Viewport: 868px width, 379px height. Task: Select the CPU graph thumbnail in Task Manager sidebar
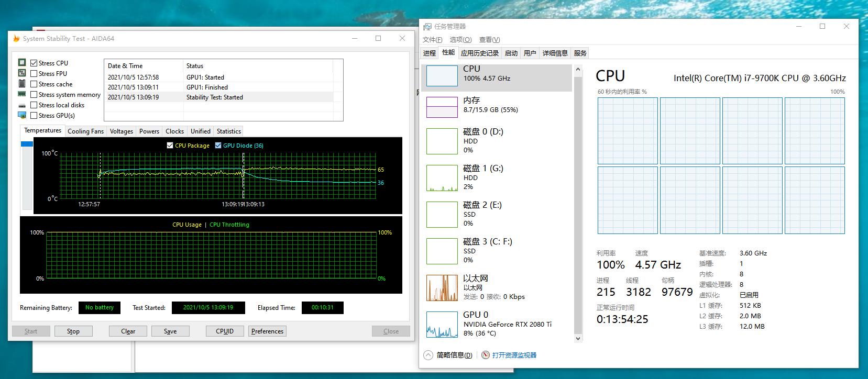pyautogui.click(x=442, y=76)
